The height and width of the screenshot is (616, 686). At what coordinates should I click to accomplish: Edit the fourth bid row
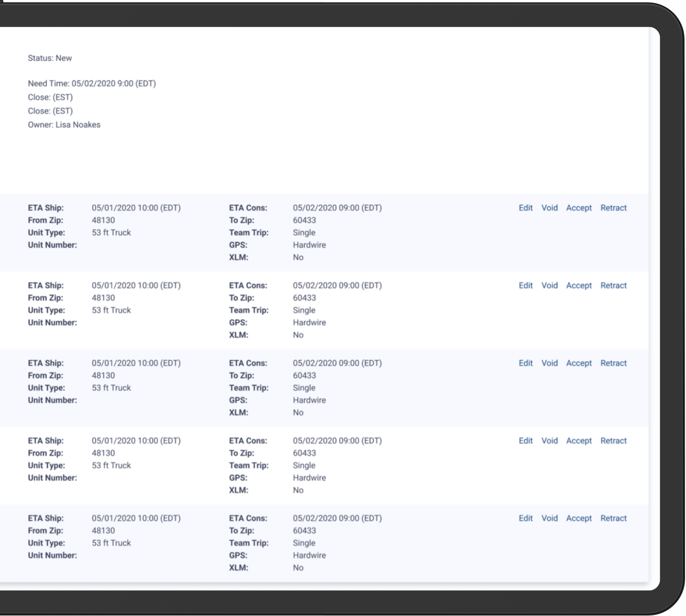pyautogui.click(x=525, y=441)
